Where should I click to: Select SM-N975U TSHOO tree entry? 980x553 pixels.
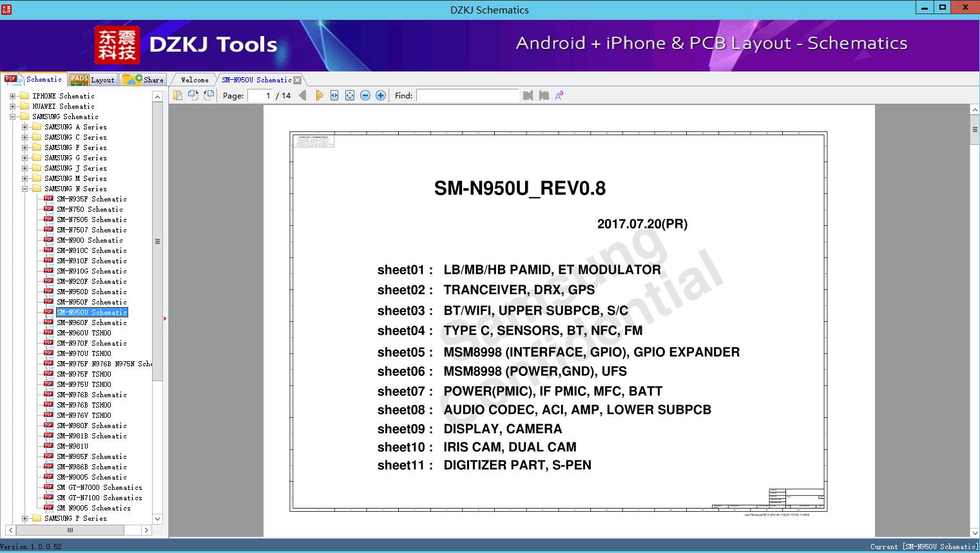84,384
